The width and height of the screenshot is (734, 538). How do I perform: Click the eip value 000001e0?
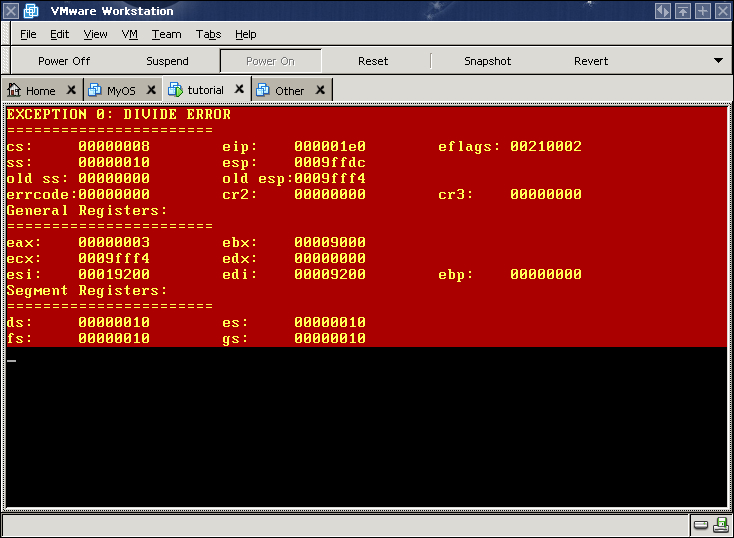(330, 147)
